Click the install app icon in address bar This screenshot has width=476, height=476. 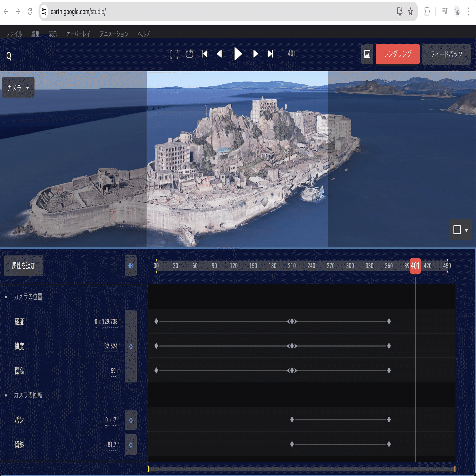pyautogui.click(x=400, y=11)
